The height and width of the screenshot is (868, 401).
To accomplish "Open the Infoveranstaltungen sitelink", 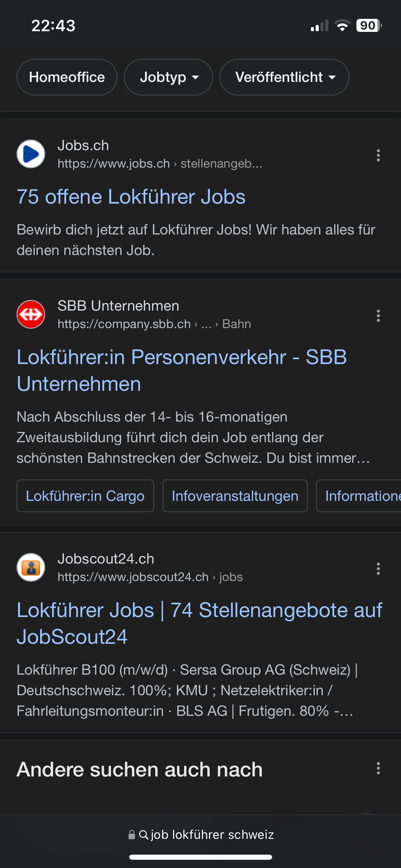I will [x=235, y=496].
